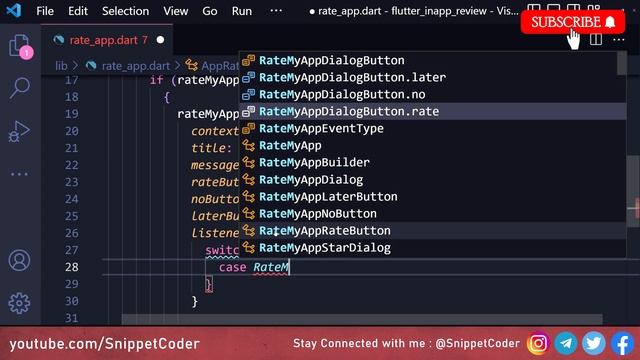The image size is (640, 360).
Task: Open the Manage gear icon
Action: click(x=19, y=303)
